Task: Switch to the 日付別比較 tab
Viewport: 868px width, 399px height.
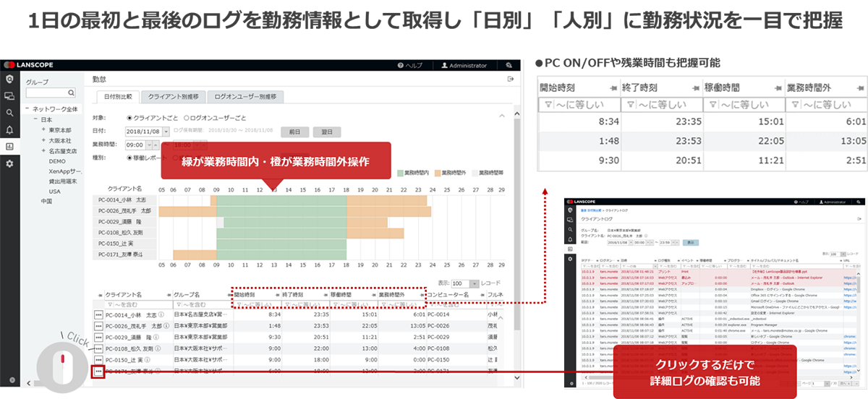Action: coord(118,96)
